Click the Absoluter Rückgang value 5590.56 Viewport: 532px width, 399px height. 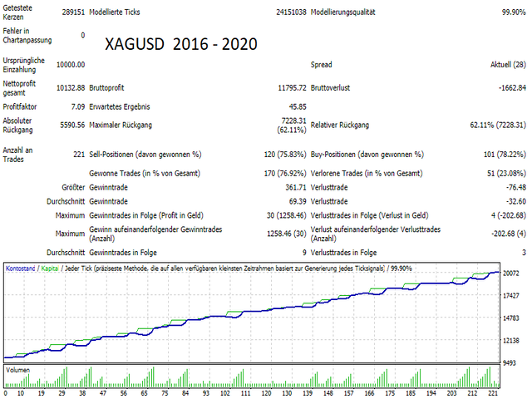click(x=72, y=126)
